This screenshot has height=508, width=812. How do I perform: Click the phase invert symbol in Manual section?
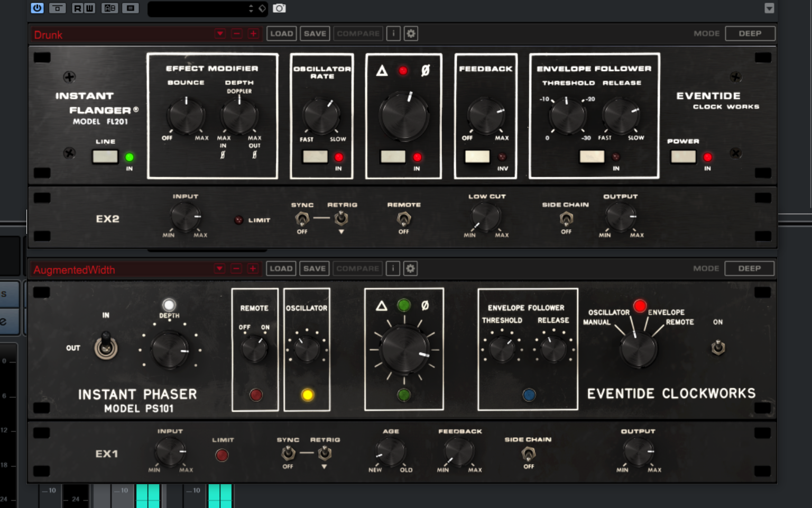pyautogui.click(x=425, y=70)
